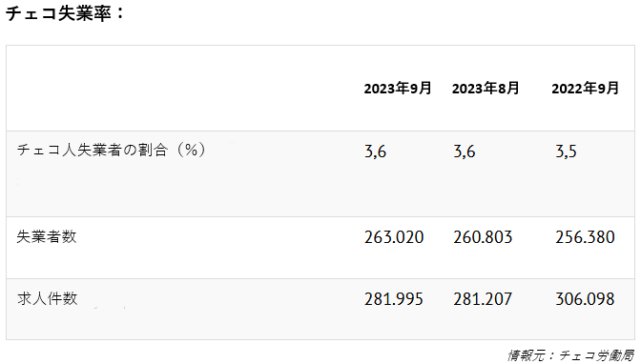Select the 2023年8月 column header
Viewport: 641px width, 364px height.
486,89
